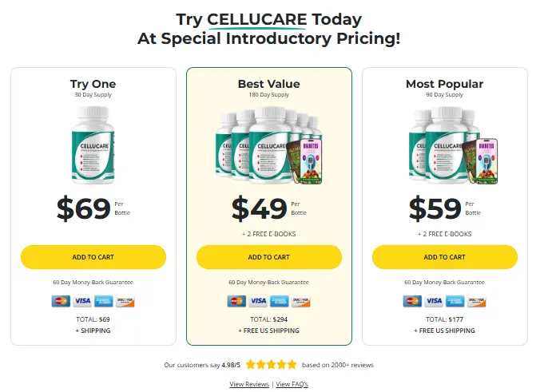Click the five-star rating icons
536x392 pixels.
[271, 364]
